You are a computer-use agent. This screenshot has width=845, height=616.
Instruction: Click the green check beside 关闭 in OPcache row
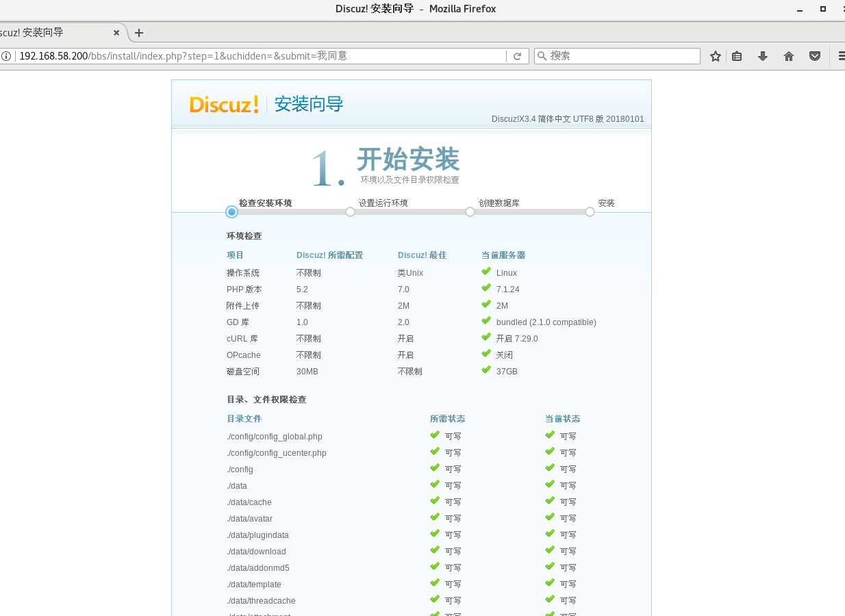point(486,354)
